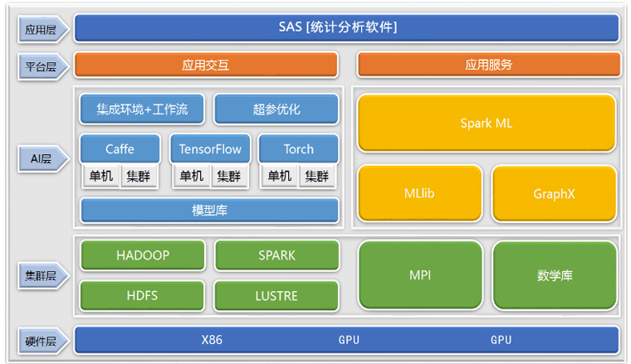Click the yellow Spark ML block
This screenshot has width=631, height=364.
pyautogui.click(x=487, y=123)
